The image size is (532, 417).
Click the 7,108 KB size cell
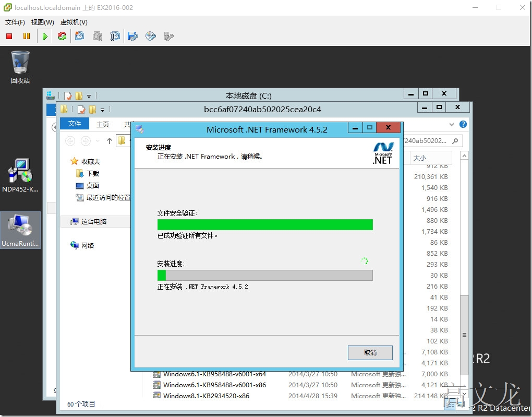(434, 352)
